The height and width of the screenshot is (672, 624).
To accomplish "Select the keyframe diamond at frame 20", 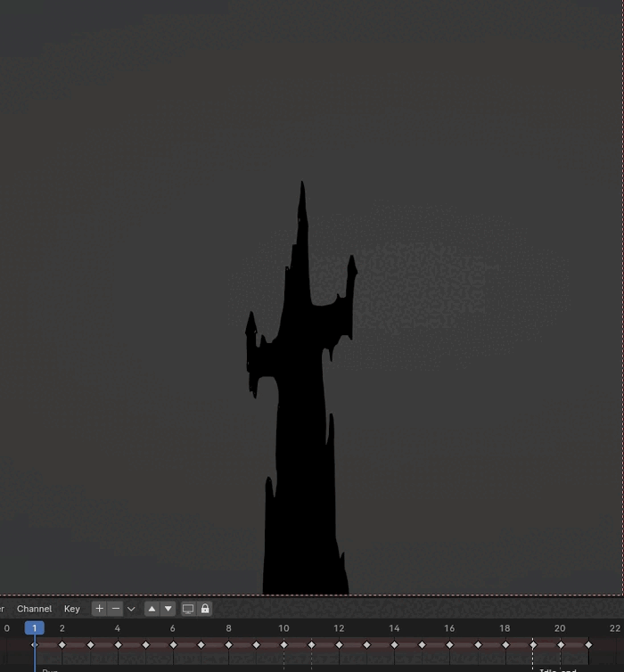I will (561, 644).
